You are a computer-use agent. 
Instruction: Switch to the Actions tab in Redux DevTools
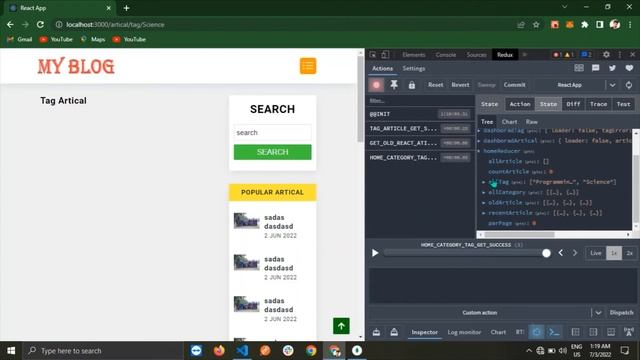pyautogui.click(x=382, y=69)
